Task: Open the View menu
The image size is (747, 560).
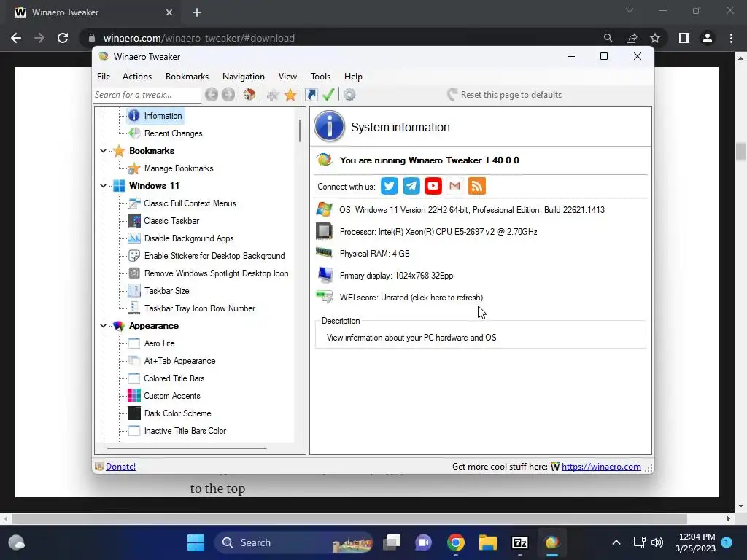Action: (287, 76)
